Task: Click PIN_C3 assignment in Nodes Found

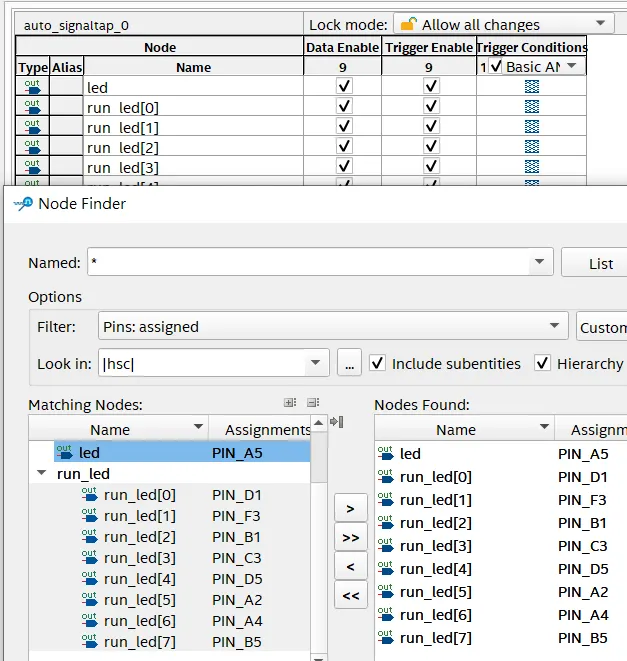Action: click(x=583, y=546)
